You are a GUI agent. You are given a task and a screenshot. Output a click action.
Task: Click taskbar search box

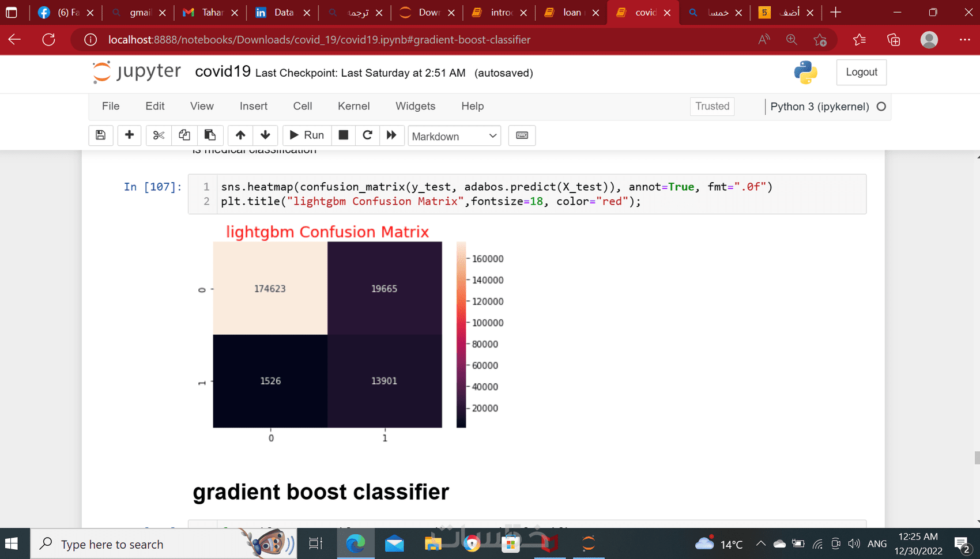[x=164, y=544]
